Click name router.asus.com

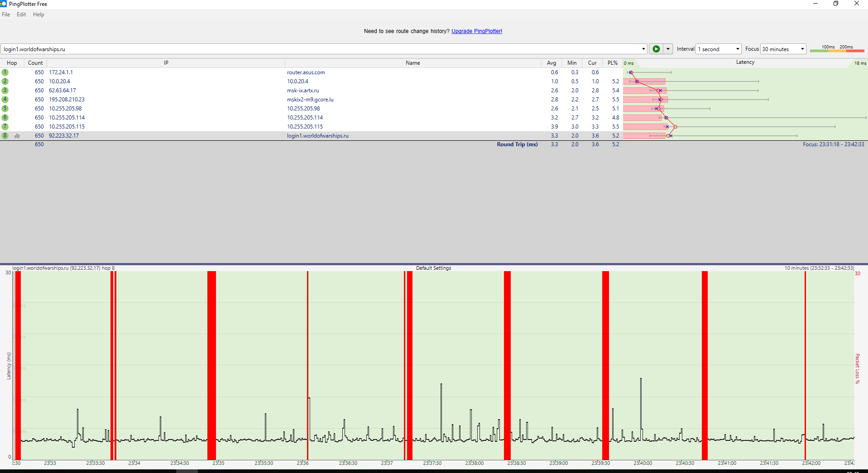306,72
